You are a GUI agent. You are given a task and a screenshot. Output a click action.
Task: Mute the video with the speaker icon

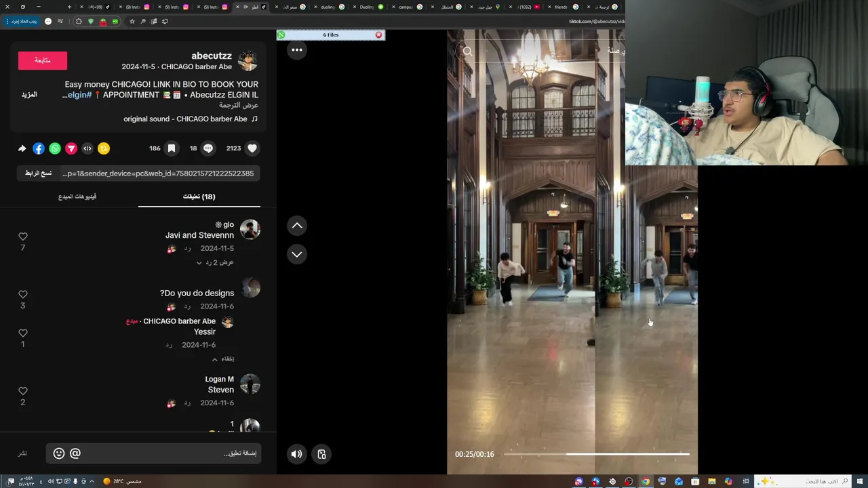[296, 454]
